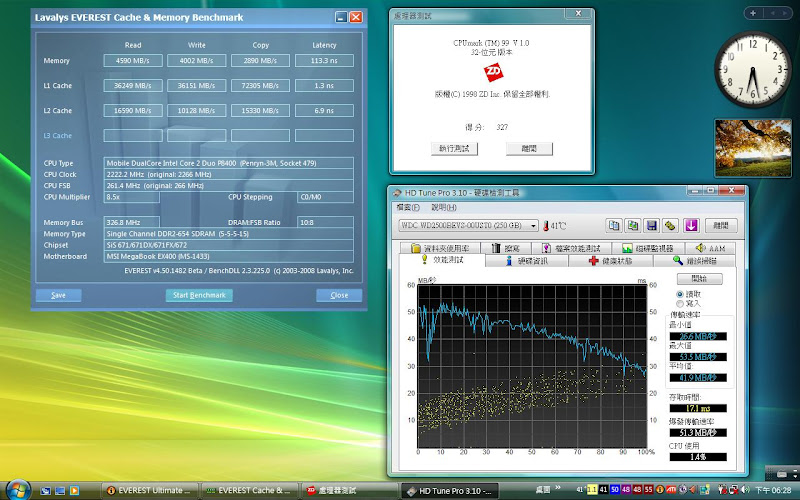
Task: Minimize the EVEREST Cache & Memory Benchmark window
Action: tap(341, 17)
